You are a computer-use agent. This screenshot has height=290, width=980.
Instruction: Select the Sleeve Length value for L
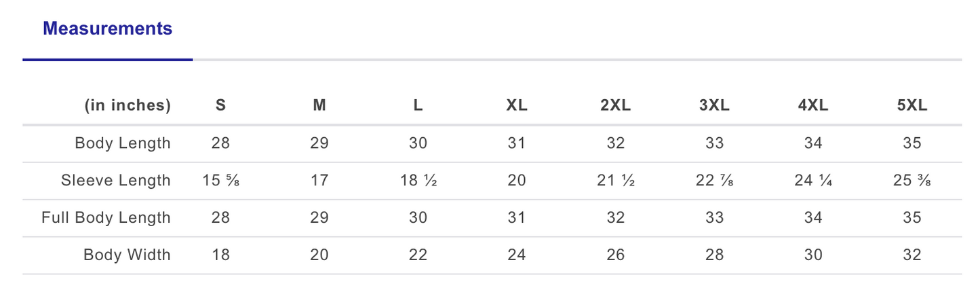[x=418, y=181]
